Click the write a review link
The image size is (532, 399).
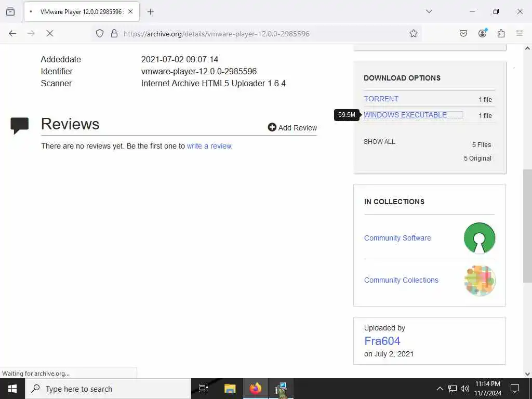[209, 146]
